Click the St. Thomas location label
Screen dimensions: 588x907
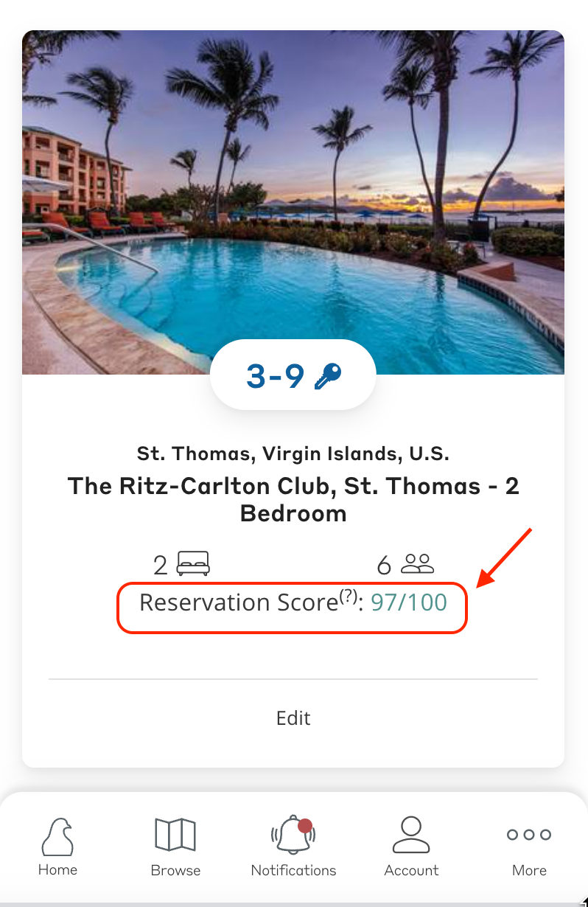tap(293, 453)
